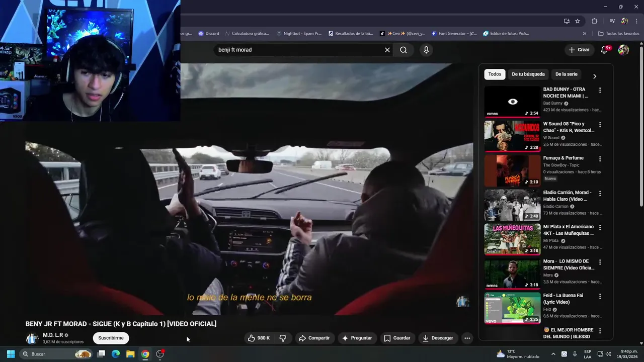The width and height of the screenshot is (644, 362).
Task: Open Calculadora gráfica bookmark
Action: point(247,34)
